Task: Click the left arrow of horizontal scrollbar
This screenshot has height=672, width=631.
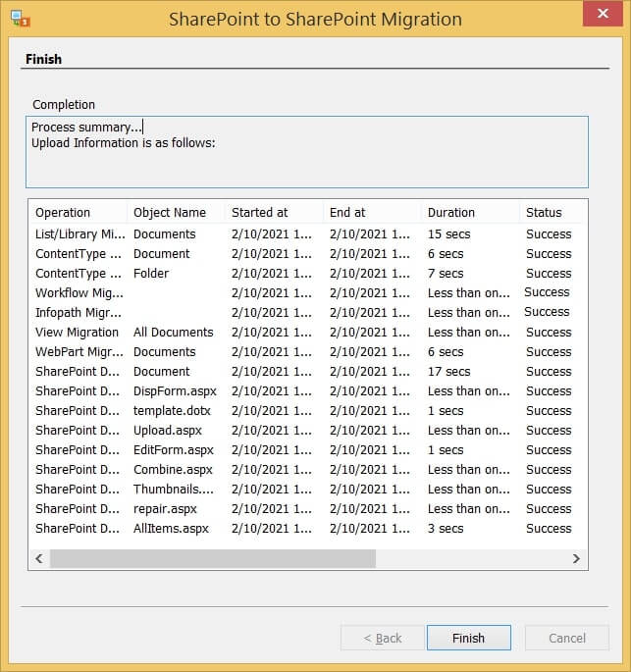Action: click(x=39, y=558)
